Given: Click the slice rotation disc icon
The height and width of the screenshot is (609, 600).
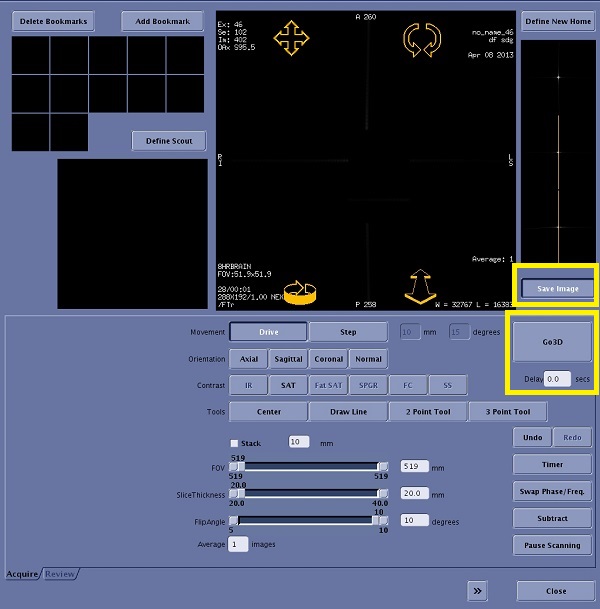Looking at the screenshot, I should [300, 289].
